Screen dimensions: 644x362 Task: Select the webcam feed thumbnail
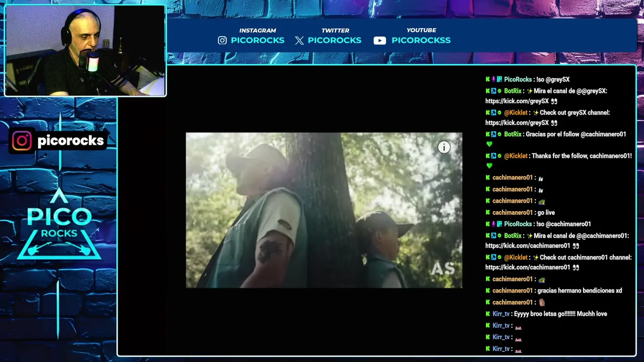[x=85, y=51]
